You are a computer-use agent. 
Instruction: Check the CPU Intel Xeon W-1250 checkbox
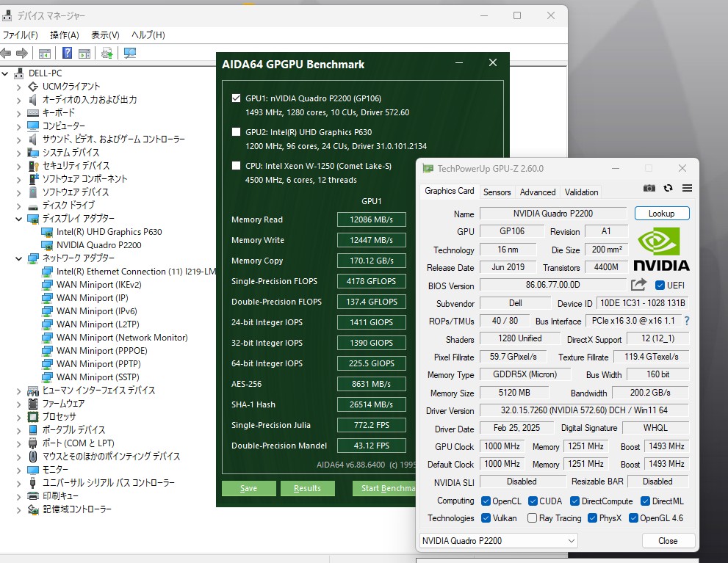click(237, 166)
